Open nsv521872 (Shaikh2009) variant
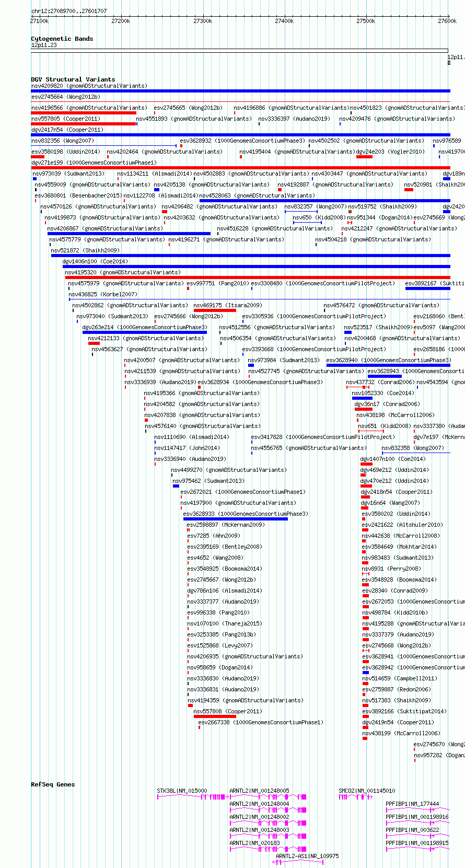Screen dimensions: 465x868 85,250
